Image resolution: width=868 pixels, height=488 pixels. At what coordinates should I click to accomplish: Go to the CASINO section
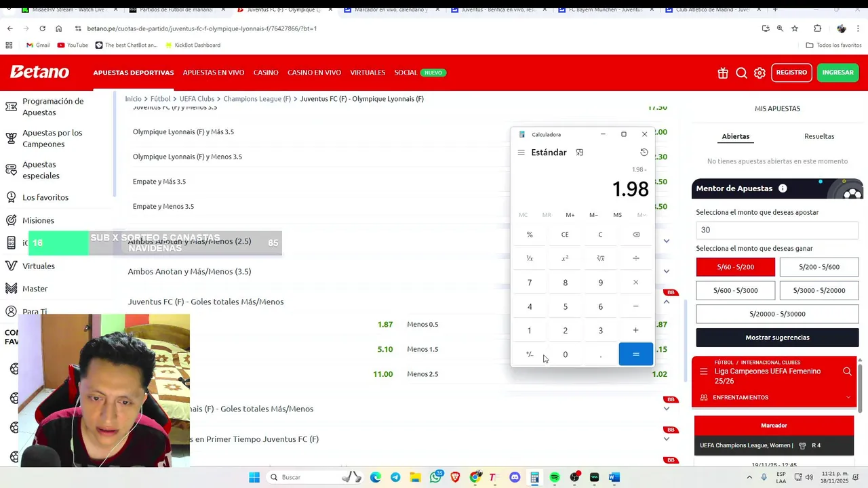[x=266, y=73]
